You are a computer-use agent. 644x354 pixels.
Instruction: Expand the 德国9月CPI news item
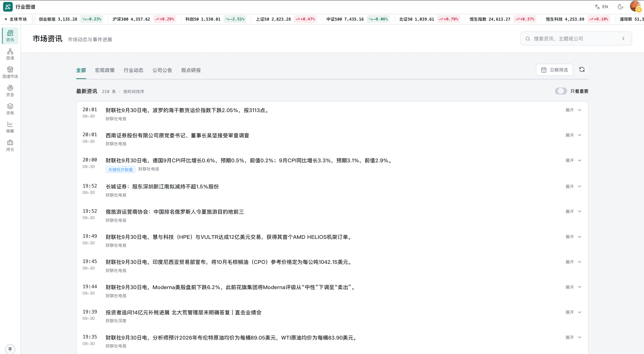tap(573, 161)
